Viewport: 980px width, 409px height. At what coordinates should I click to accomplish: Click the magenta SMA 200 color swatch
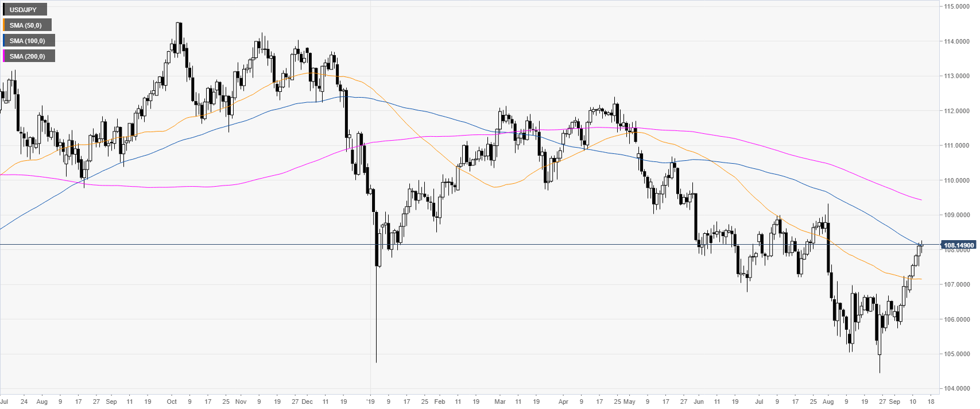[4, 56]
